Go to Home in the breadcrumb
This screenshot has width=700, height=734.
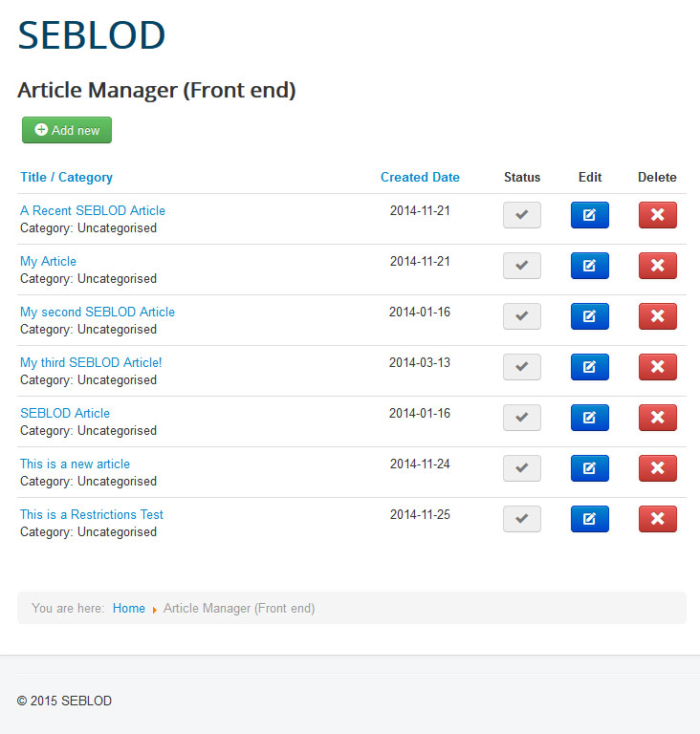point(129,608)
